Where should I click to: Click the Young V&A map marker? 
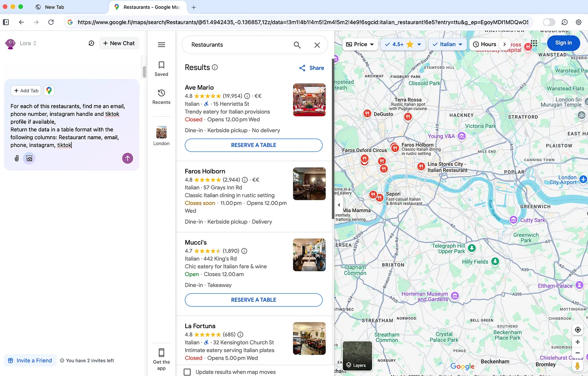[x=462, y=136]
